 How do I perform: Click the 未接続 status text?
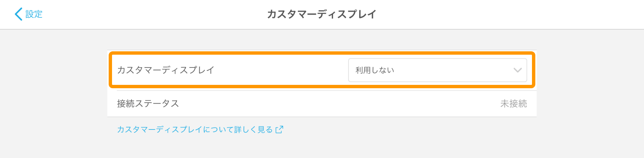pos(514,104)
